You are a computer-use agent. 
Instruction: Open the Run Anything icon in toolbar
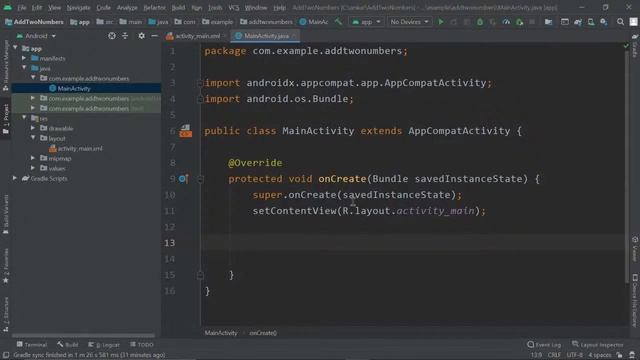(565, 22)
